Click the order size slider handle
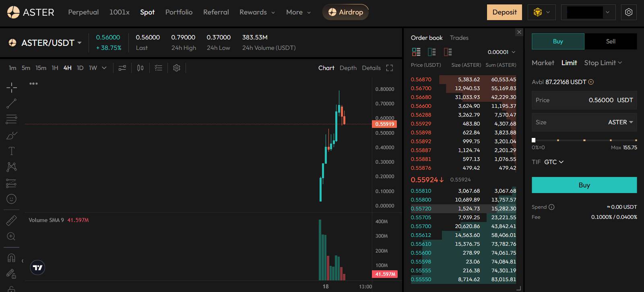Screen dimensions: 644x292 [534, 140]
